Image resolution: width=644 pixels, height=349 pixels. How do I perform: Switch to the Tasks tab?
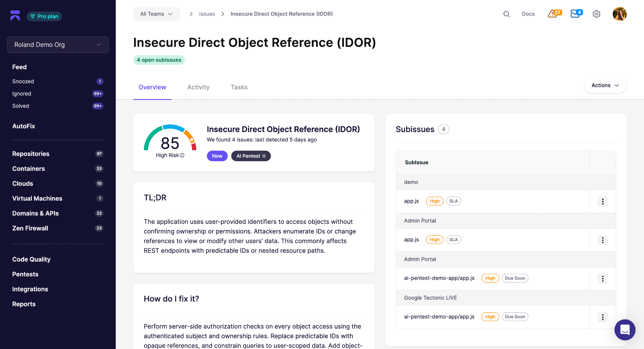point(239,87)
